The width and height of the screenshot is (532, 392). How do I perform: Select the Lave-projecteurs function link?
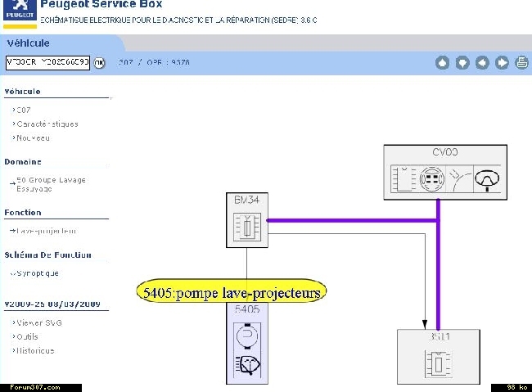click(46, 231)
